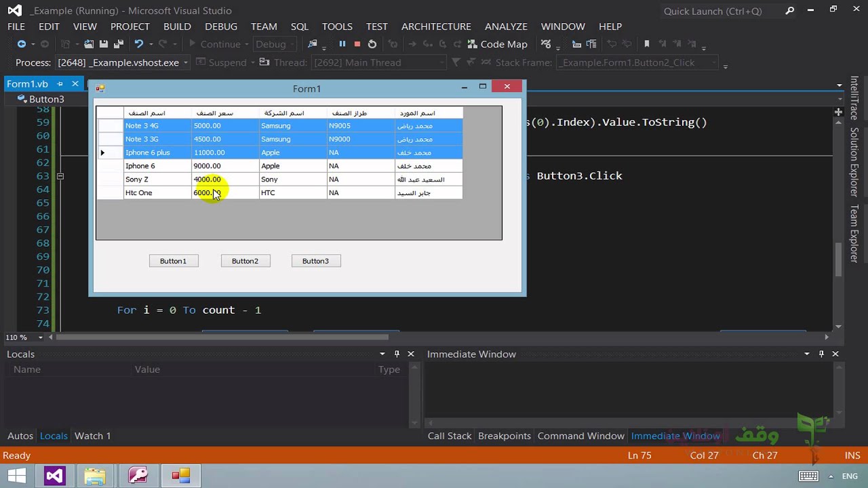Open the TOOLS menu
The image size is (868, 488).
(337, 26)
